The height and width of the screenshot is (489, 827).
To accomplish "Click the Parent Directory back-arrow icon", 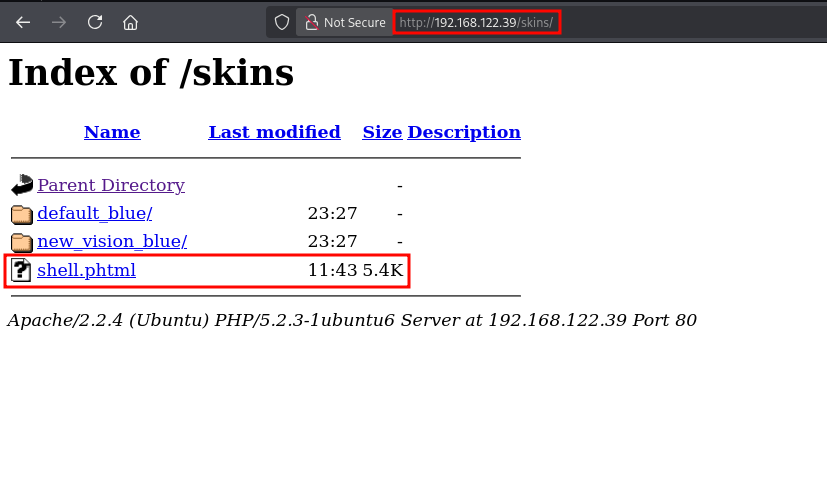I will coord(22,185).
